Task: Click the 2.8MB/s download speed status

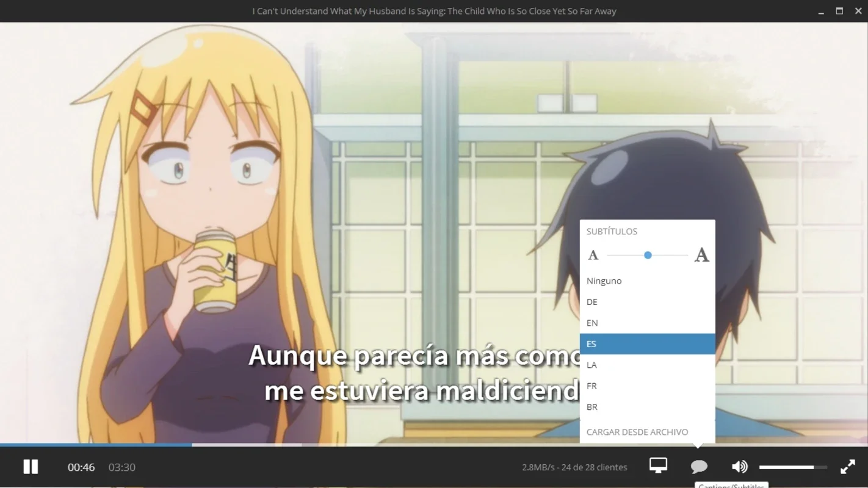Action: tap(574, 467)
